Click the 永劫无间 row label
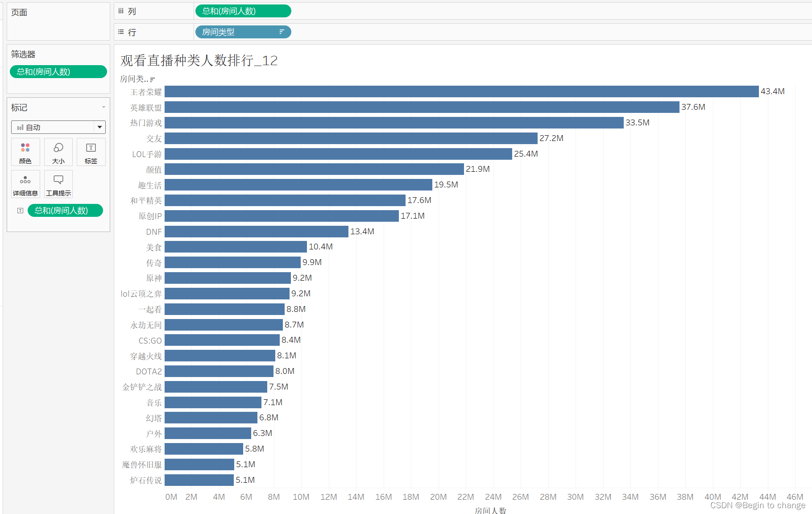Image resolution: width=812 pixels, height=514 pixels. point(146,325)
